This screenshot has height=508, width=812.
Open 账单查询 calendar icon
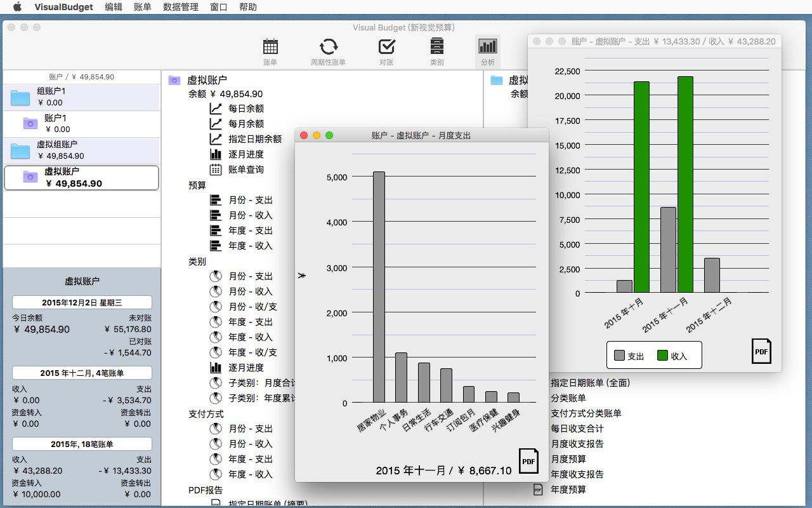pyautogui.click(x=216, y=170)
